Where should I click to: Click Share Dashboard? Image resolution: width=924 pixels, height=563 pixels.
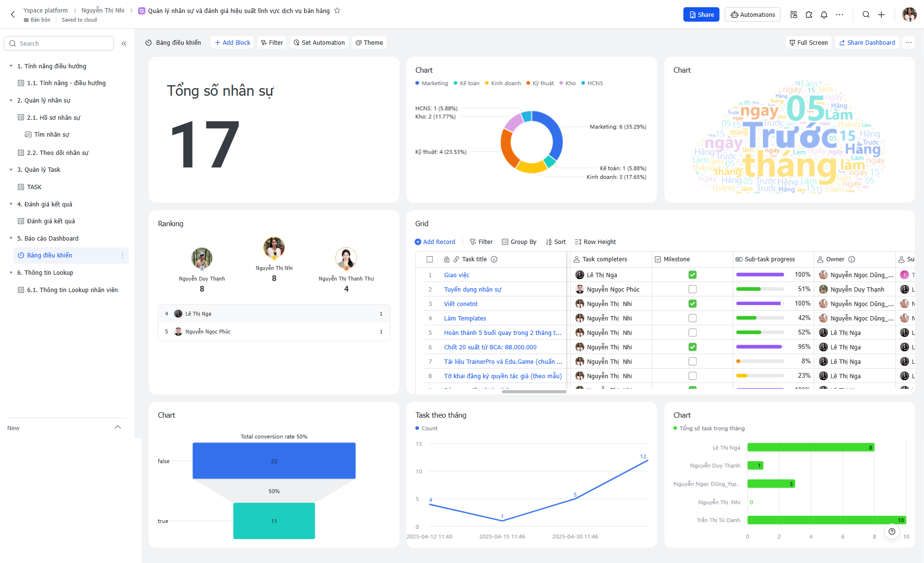(867, 42)
